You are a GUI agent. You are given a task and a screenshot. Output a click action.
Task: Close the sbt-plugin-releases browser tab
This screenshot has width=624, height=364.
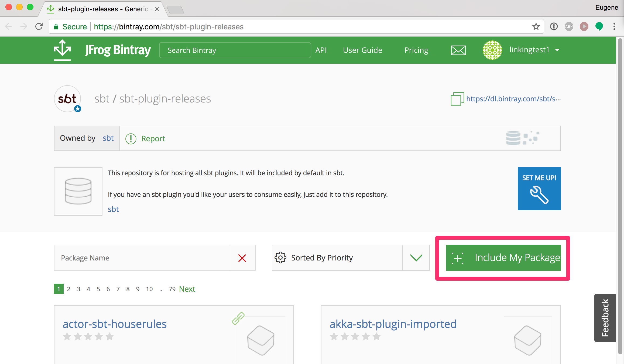tap(157, 9)
